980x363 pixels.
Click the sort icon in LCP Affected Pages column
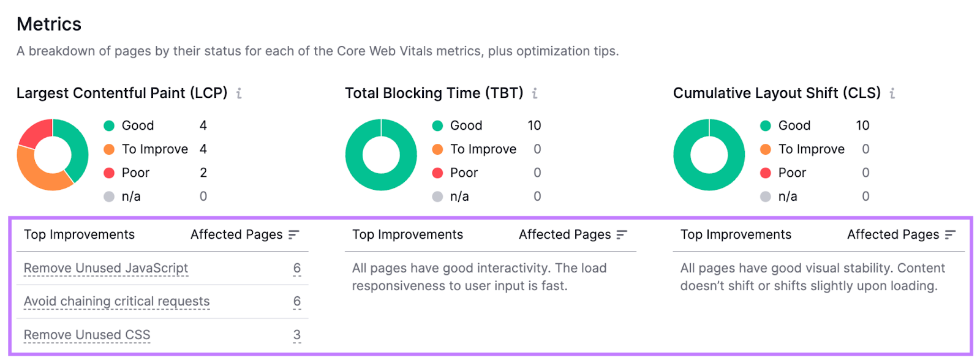295,234
